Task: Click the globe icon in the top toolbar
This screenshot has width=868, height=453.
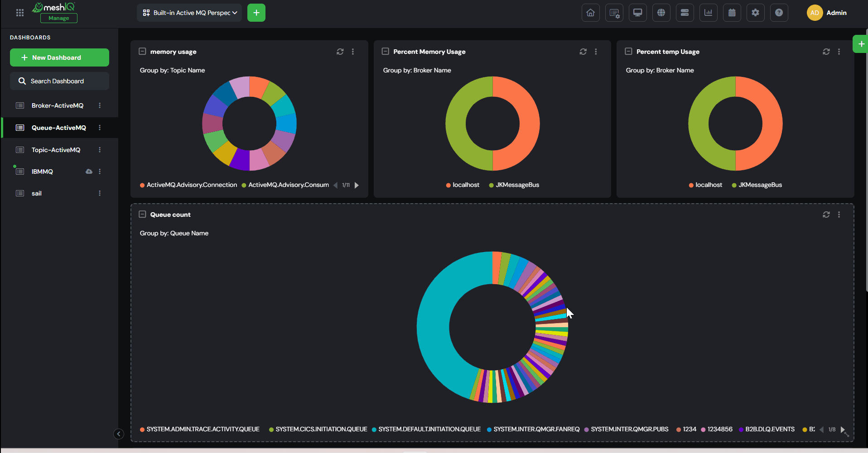Action: [661, 13]
